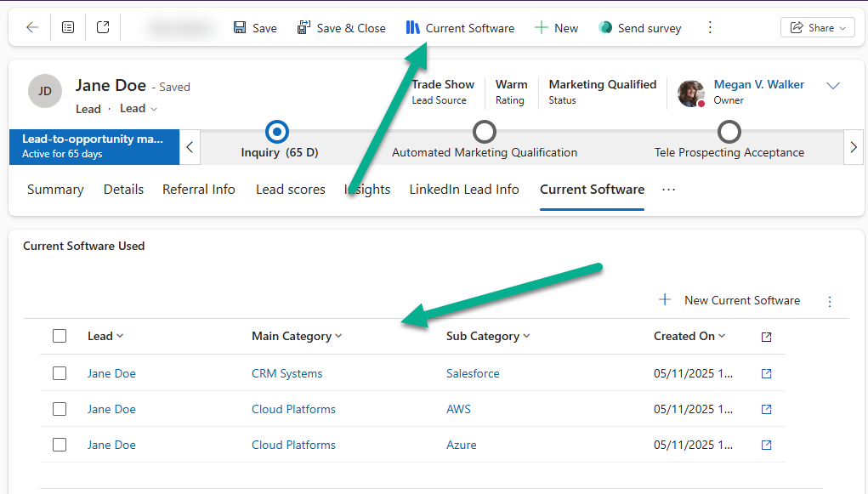Viewport: 868px width, 494px height.
Task: Select the Azure row checkbox
Action: 60,445
